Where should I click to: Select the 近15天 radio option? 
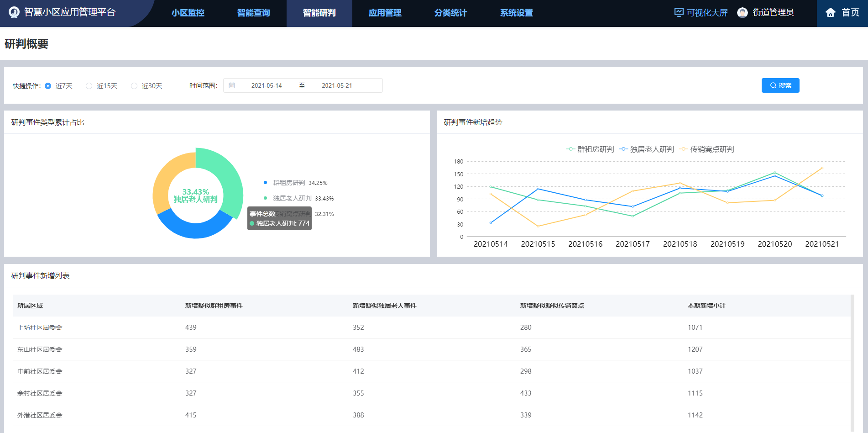[89, 86]
